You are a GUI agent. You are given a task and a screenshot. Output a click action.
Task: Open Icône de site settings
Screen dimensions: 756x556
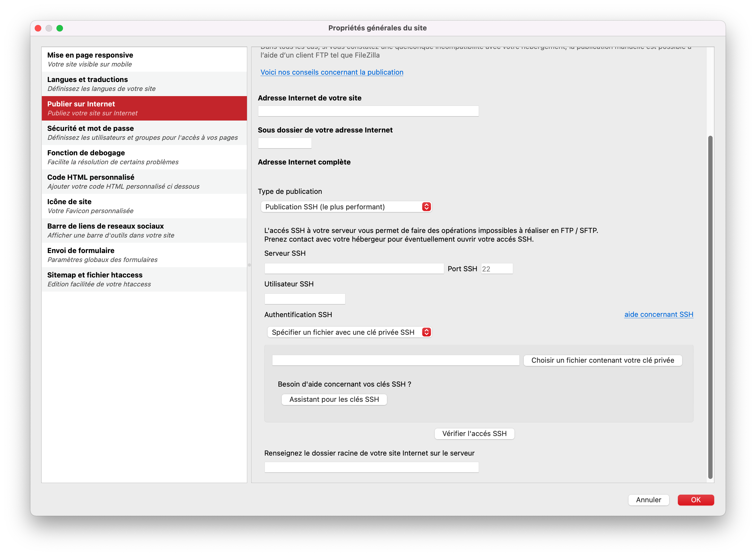pos(144,206)
